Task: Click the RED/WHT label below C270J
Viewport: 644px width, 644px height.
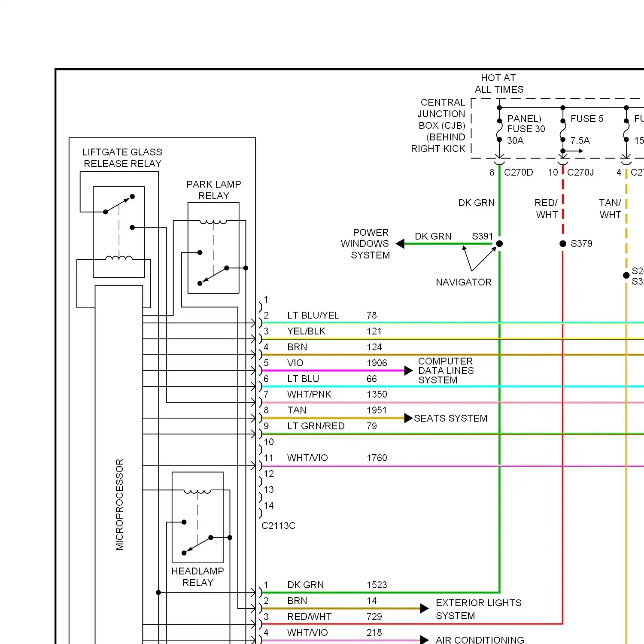Action: tap(547, 209)
